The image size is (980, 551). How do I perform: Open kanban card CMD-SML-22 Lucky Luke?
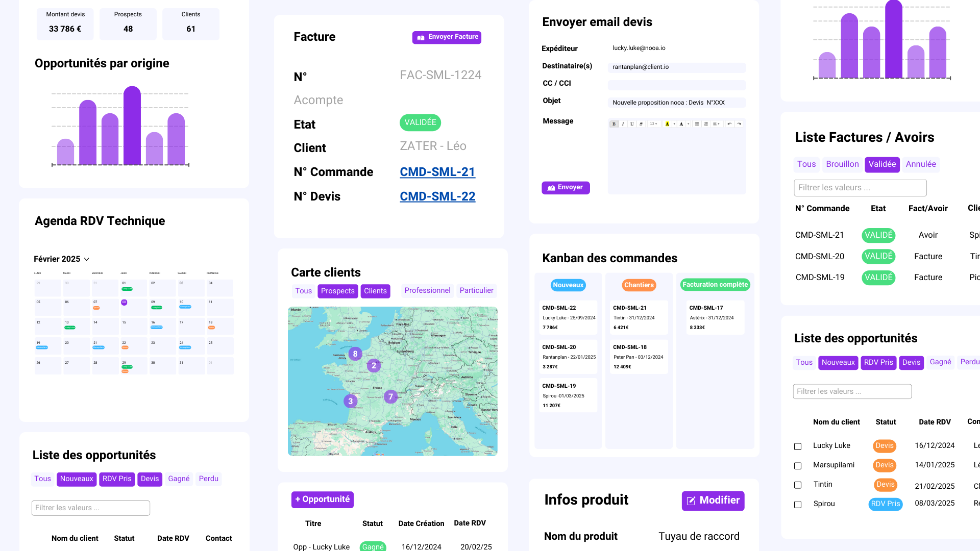[x=568, y=317]
